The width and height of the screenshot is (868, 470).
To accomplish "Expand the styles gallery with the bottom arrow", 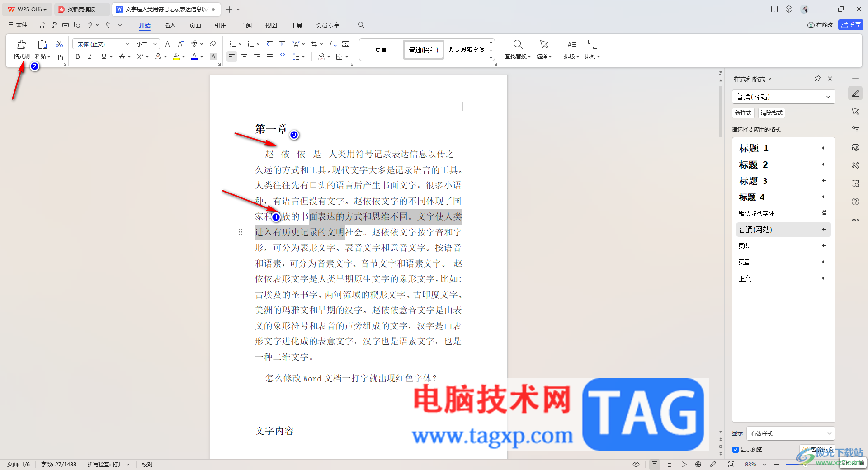I will tap(491, 57).
